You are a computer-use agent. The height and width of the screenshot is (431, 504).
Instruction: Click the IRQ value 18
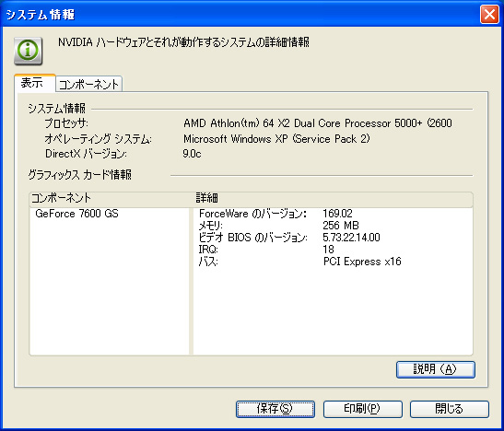tap(329, 250)
